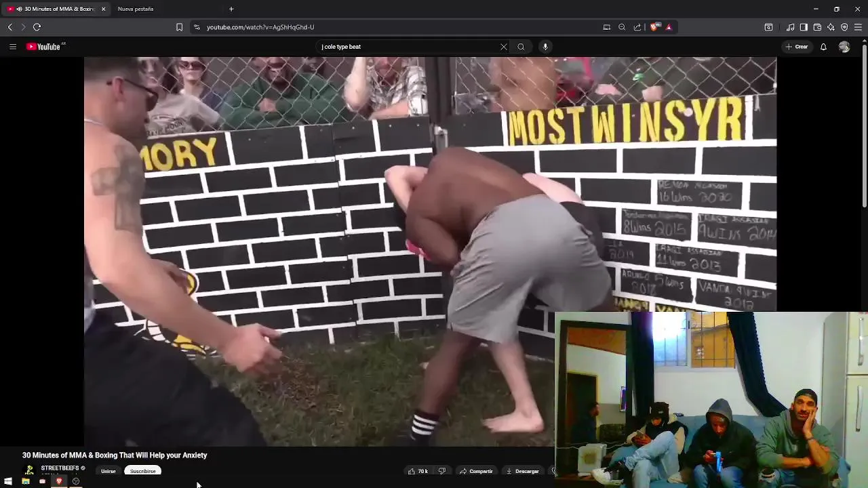The height and width of the screenshot is (488, 868).
Task: Click the Unirse join button
Action: click(x=108, y=471)
